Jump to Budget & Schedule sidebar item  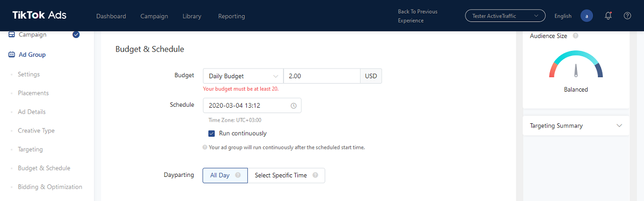pyautogui.click(x=44, y=168)
